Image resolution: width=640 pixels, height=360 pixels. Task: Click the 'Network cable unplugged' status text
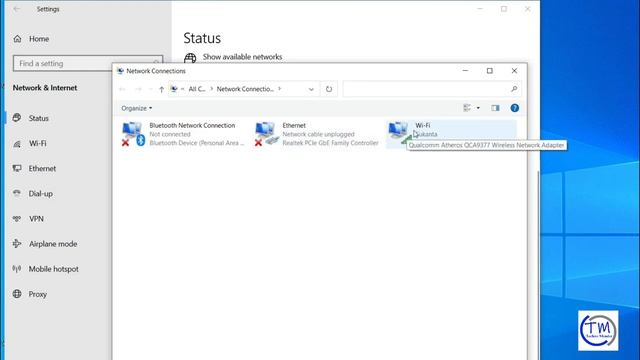coord(318,134)
